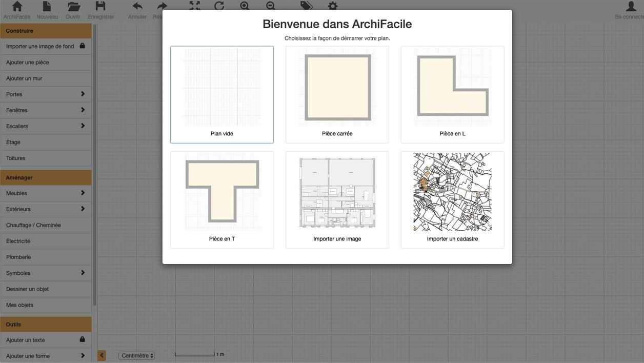Expand the Ajouter une forme submenu
This screenshot has width=644, height=363.
[x=83, y=355]
